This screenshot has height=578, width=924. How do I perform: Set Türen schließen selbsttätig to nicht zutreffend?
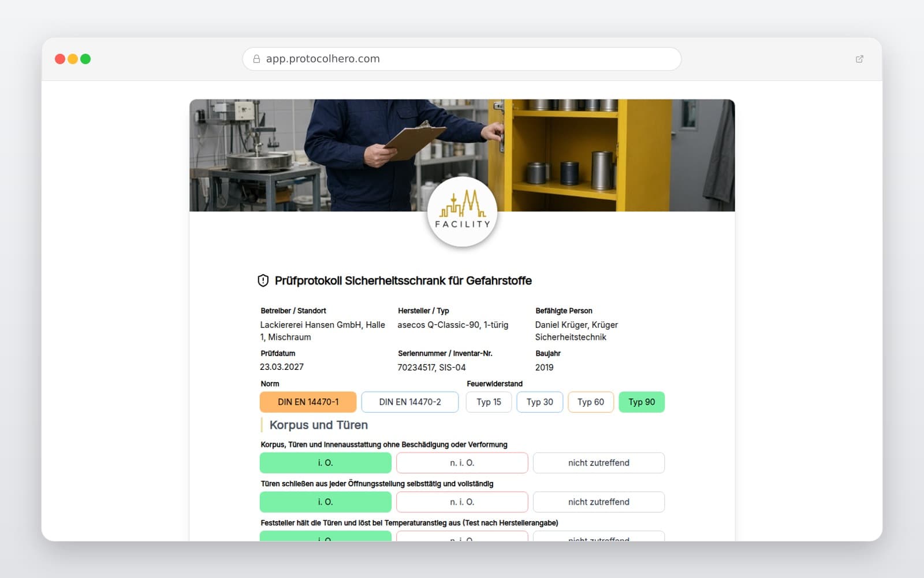pos(599,502)
